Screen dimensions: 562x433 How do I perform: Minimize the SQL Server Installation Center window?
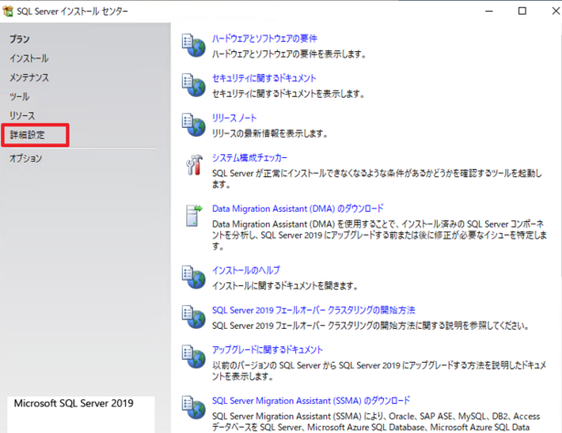point(489,11)
